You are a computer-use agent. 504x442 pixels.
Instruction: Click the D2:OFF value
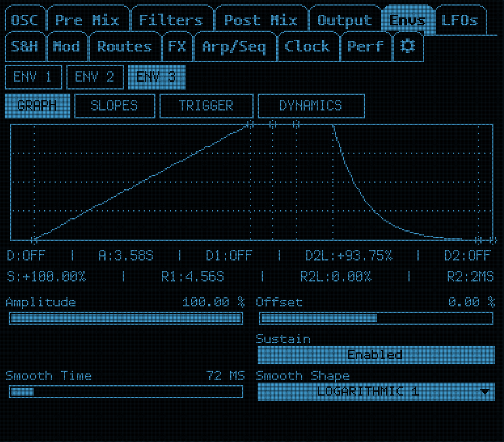[467, 256]
